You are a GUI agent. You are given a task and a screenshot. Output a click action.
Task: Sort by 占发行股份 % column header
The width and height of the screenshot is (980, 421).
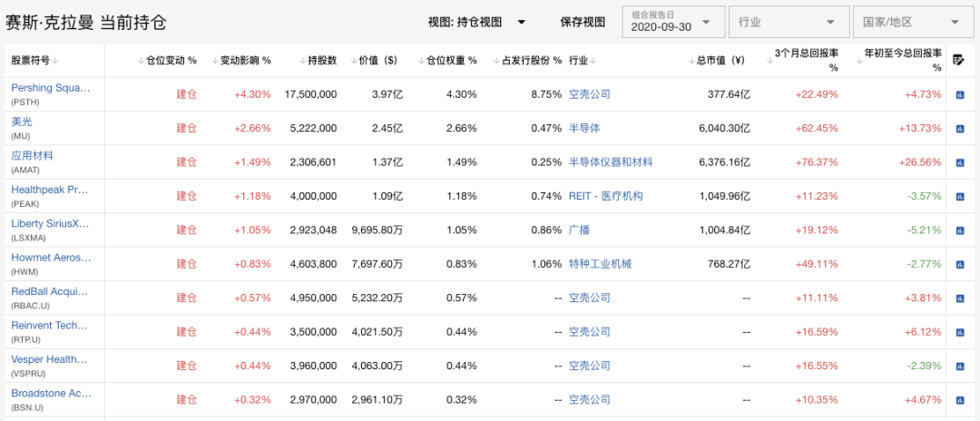(527, 61)
